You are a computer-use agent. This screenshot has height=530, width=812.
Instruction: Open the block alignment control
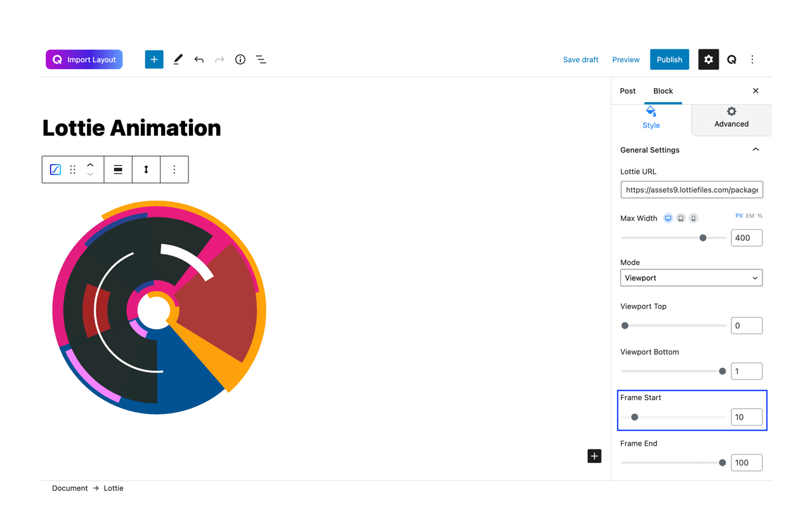(118, 169)
